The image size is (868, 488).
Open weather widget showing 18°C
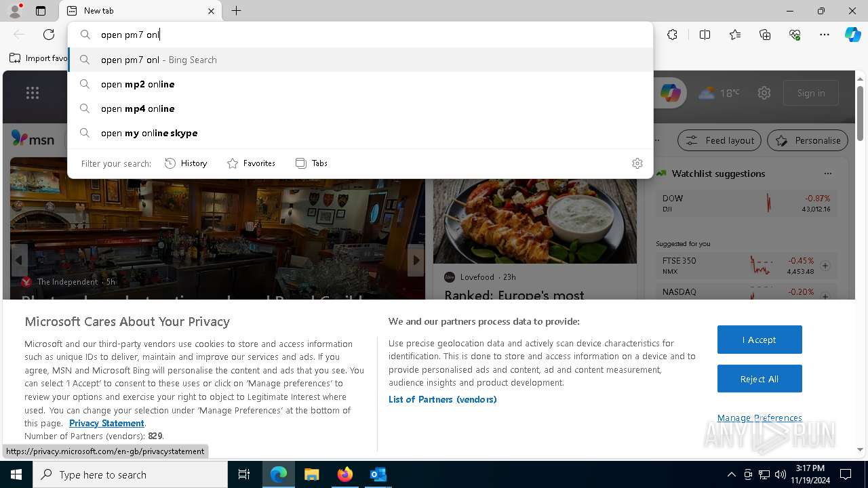[719, 93]
